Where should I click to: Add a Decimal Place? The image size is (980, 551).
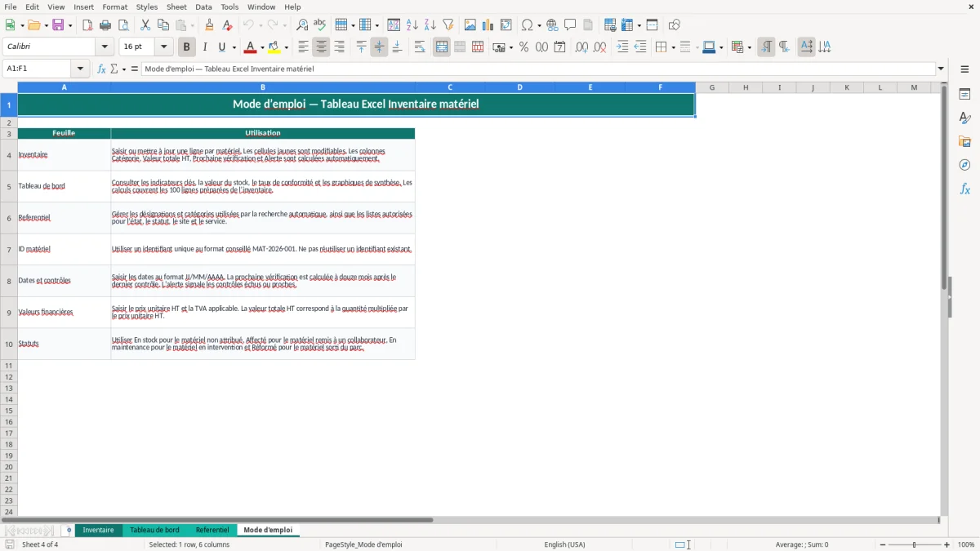click(x=581, y=47)
